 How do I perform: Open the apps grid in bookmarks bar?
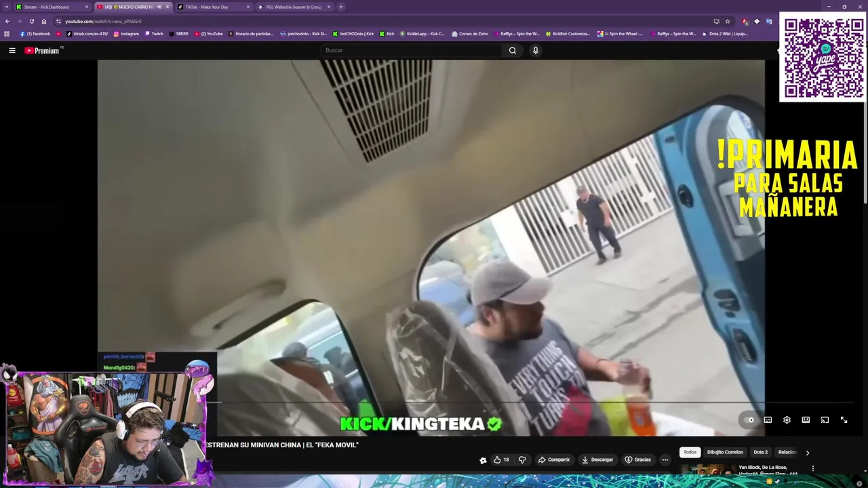[7, 33]
